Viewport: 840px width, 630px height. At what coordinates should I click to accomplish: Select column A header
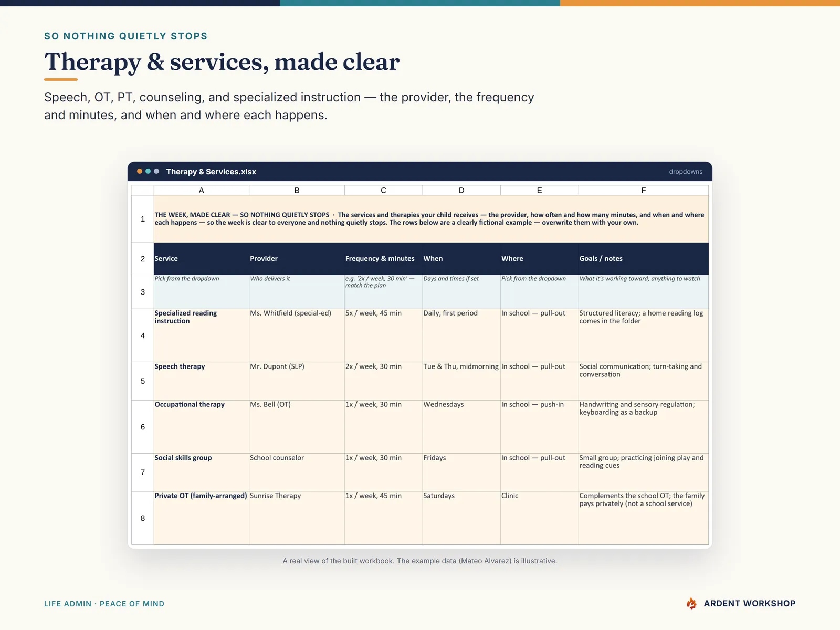[201, 191]
